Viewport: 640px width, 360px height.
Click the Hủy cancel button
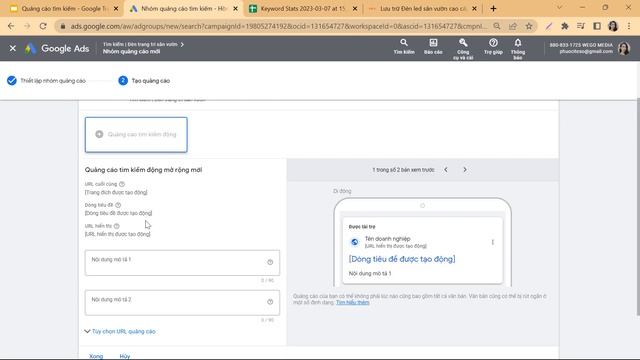[125, 356]
